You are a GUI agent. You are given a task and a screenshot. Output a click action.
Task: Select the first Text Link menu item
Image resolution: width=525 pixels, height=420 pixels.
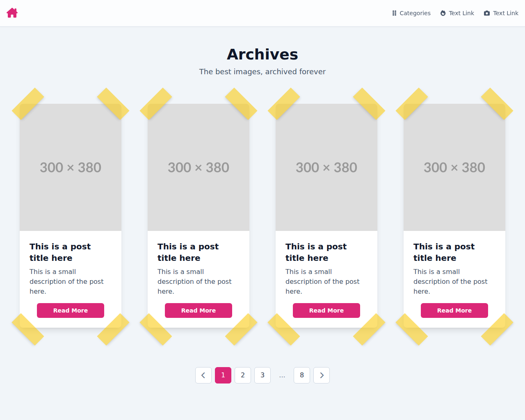click(462, 13)
